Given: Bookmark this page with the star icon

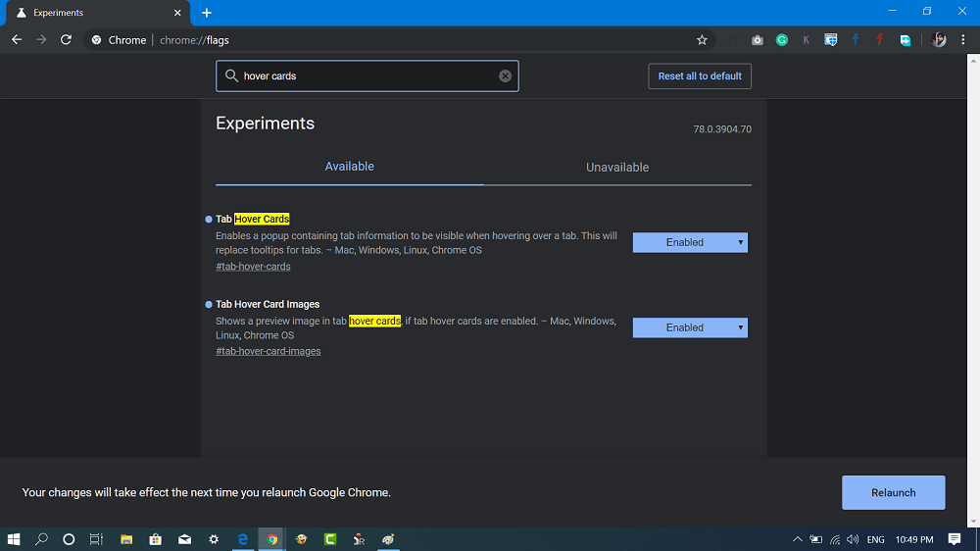Looking at the screenshot, I should 702,40.
